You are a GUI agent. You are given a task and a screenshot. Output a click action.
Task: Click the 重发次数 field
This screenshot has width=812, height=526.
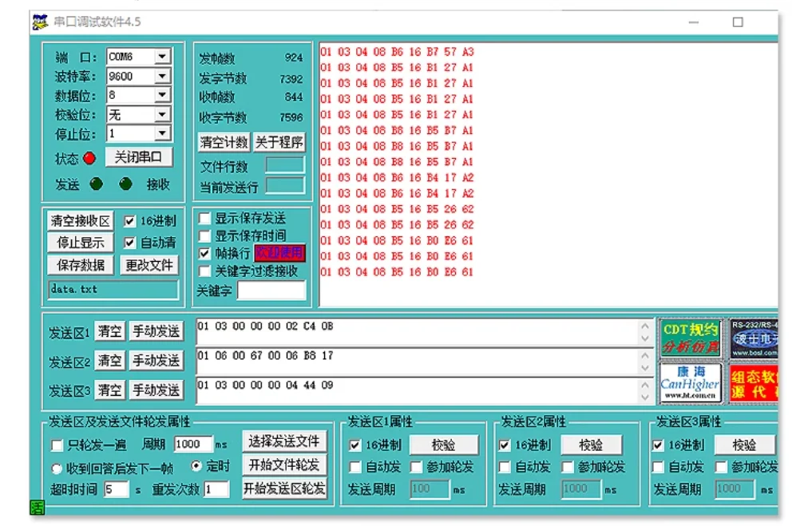point(216,489)
